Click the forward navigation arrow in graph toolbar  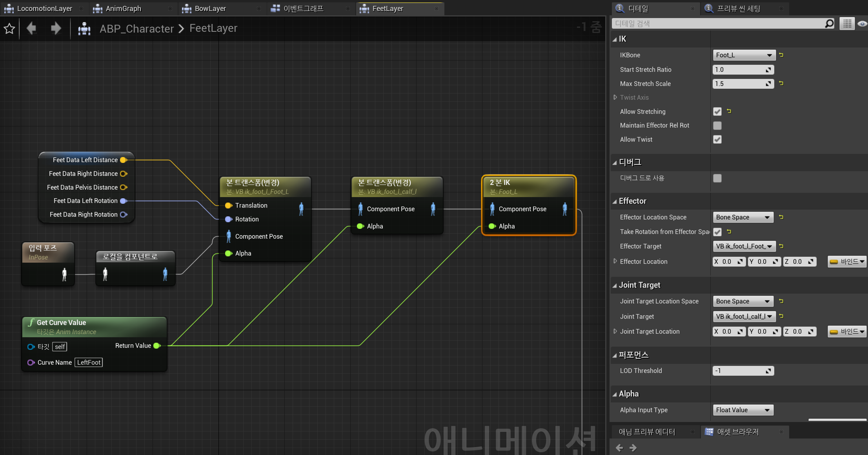coord(56,28)
